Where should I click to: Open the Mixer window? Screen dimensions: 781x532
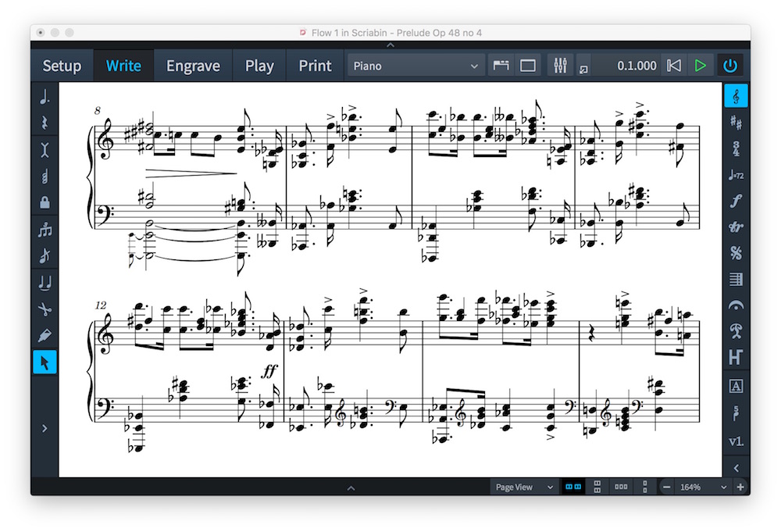click(560, 66)
